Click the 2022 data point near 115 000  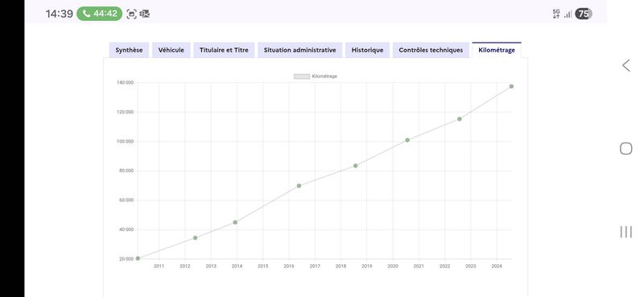pyautogui.click(x=460, y=118)
